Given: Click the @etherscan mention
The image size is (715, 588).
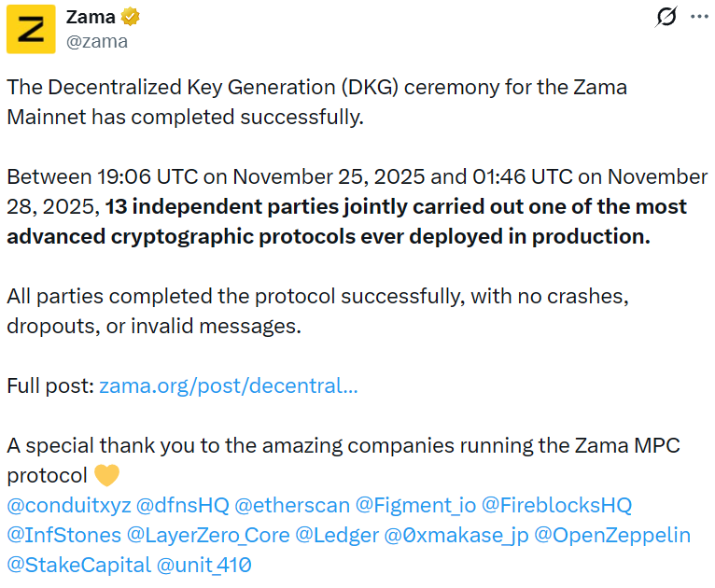Looking at the screenshot, I should (x=292, y=505).
